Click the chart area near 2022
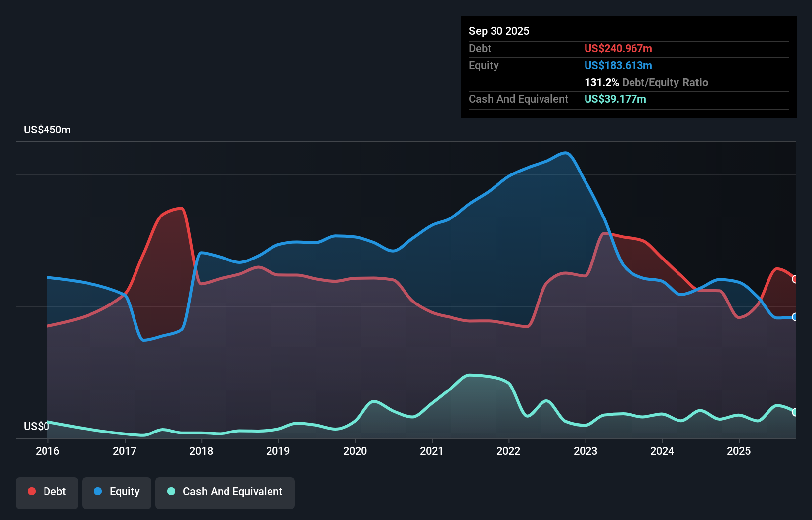The image size is (812, 520). click(x=508, y=297)
